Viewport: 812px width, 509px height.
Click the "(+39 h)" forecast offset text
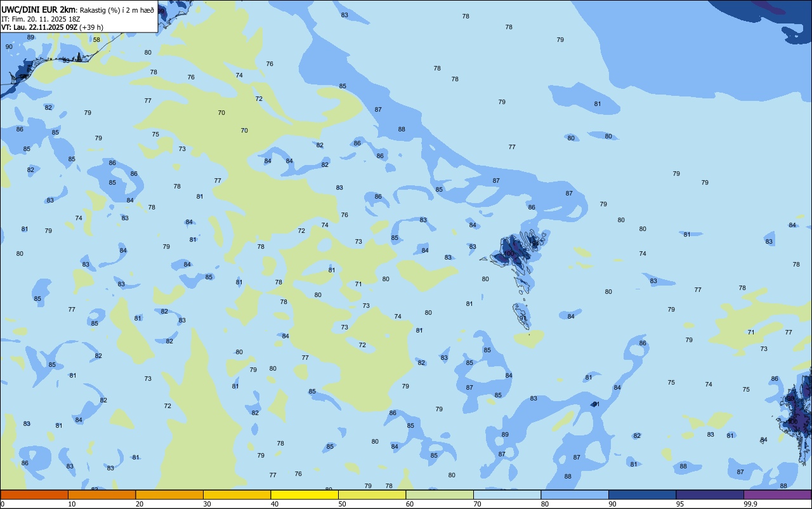[x=91, y=27]
